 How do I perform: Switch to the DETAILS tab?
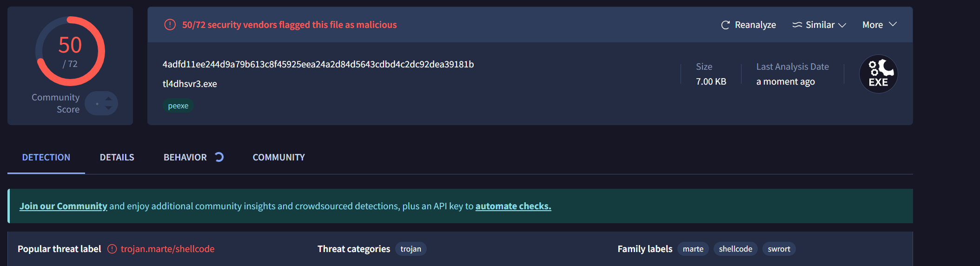click(117, 157)
